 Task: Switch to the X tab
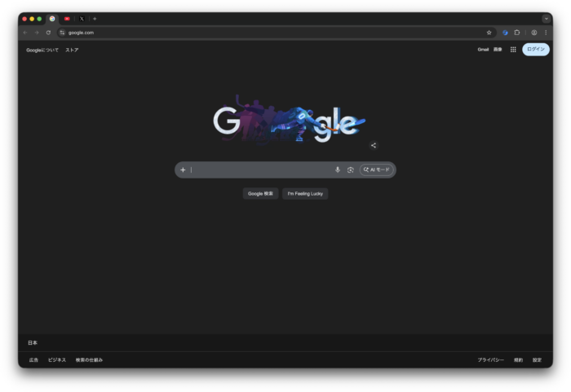pos(82,18)
